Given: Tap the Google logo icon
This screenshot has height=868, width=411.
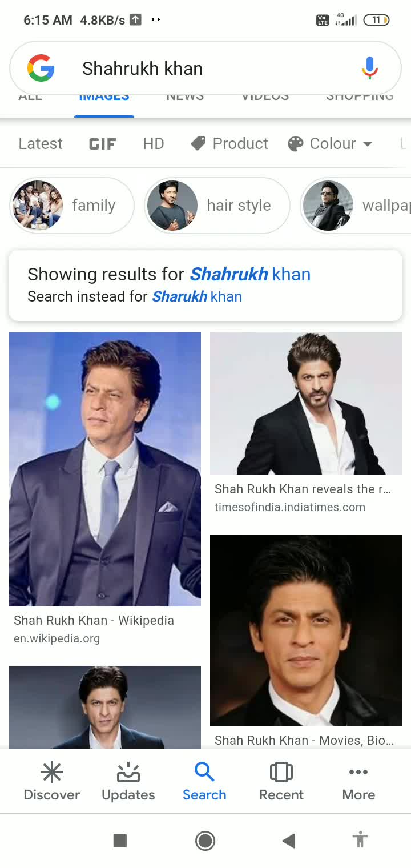Looking at the screenshot, I should [x=41, y=69].
